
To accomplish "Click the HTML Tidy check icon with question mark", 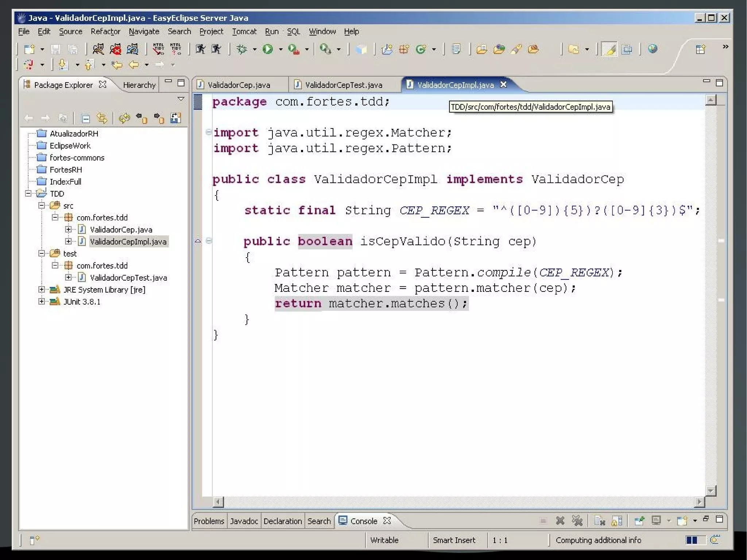I will (176, 49).
